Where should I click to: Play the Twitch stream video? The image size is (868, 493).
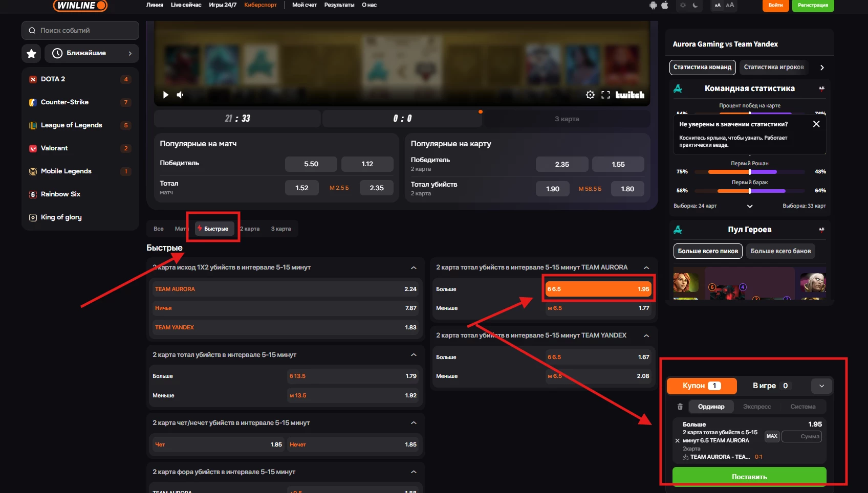click(x=165, y=95)
